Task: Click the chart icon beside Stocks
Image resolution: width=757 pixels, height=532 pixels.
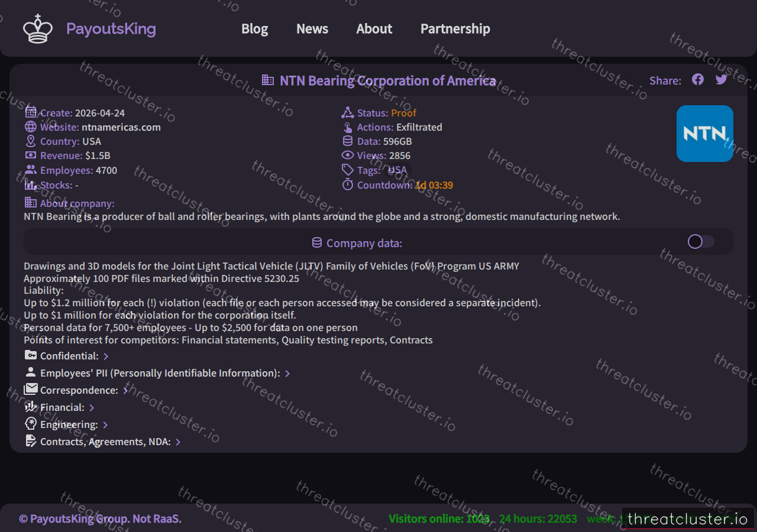Action: pyautogui.click(x=31, y=184)
